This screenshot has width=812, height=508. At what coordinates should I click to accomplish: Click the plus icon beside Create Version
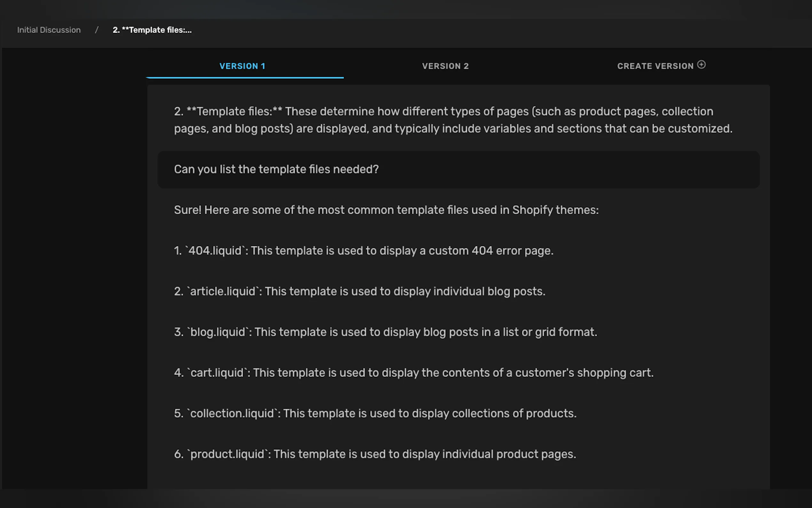701,65
